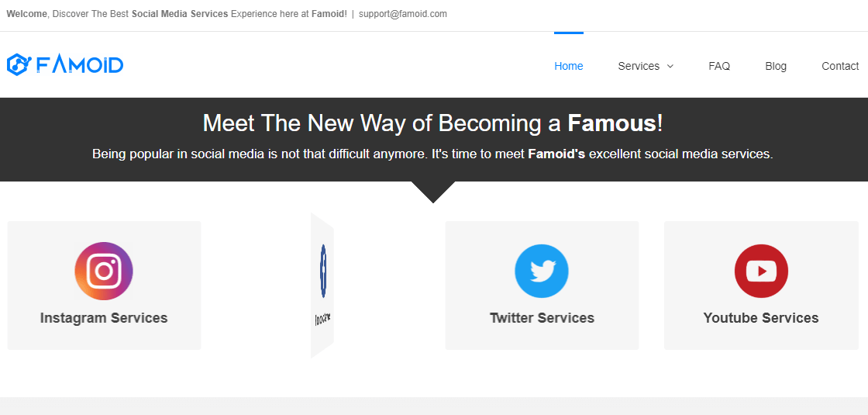868x415 pixels.
Task: Click the Twitter bird logo icon
Action: tap(542, 271)
